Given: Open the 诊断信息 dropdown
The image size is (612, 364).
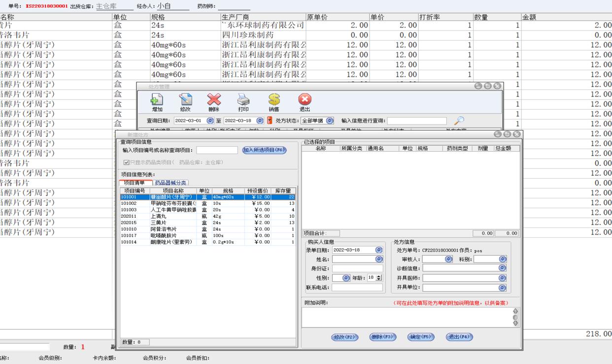Looking at the screenshot, I should point(503,268).
